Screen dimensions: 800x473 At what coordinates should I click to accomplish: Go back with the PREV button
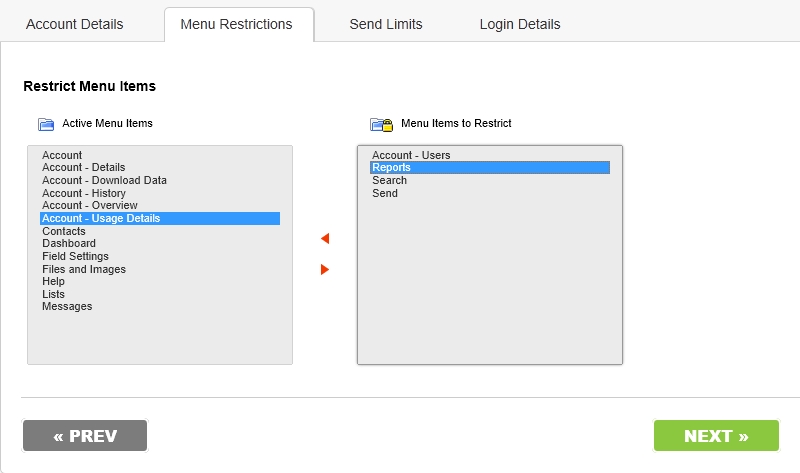[x=85, y=436]
